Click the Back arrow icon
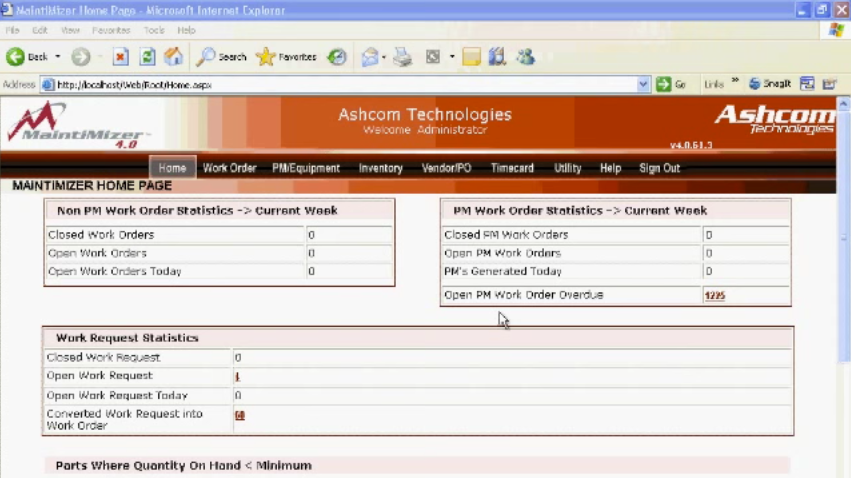 tap(15, 56)
